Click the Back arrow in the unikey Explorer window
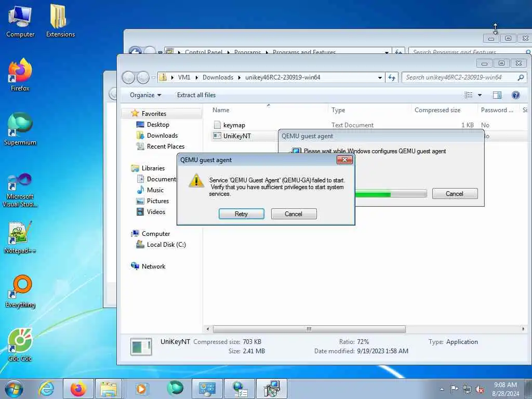532x399 pixels. [x=129, y=77]
